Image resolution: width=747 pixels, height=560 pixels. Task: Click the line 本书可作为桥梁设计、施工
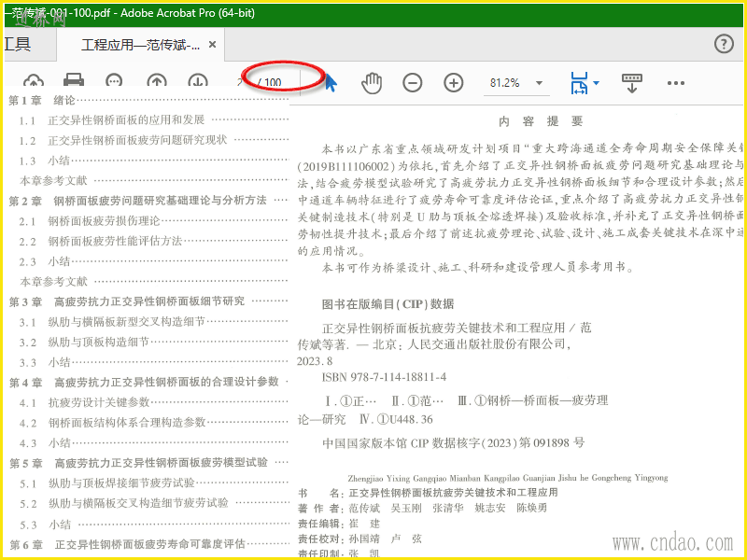pyautogui.click(x=478, y=268)
